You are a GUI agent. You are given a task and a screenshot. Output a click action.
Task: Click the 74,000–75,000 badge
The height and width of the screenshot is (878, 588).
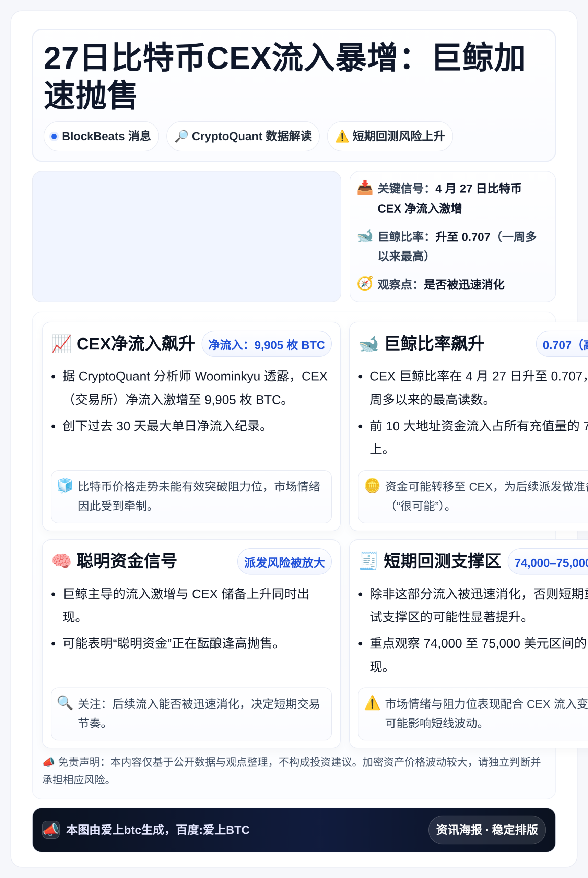[x=548, y=562]
